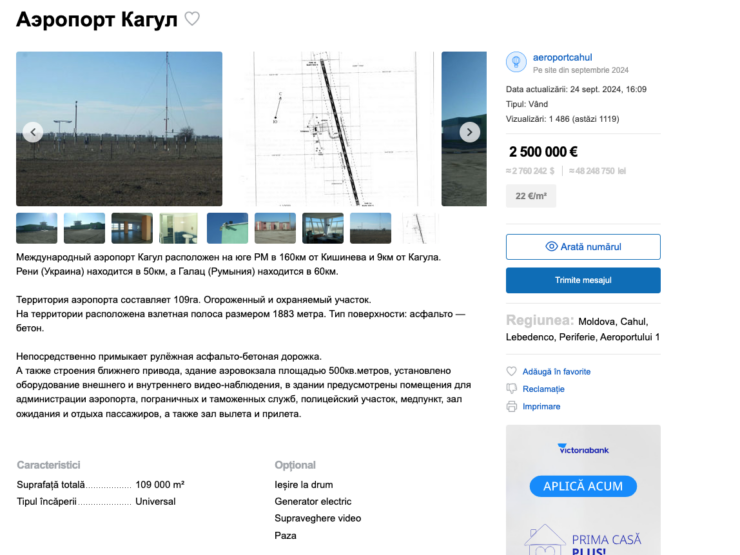Report listing via Reclamație link
The image size is (740, 555).
coord(543,389)
